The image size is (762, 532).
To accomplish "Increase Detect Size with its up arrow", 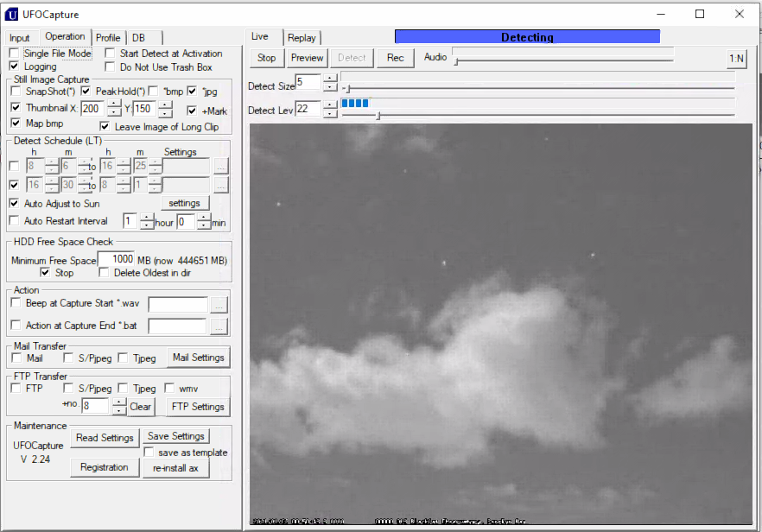I will (x=329, y=78).
